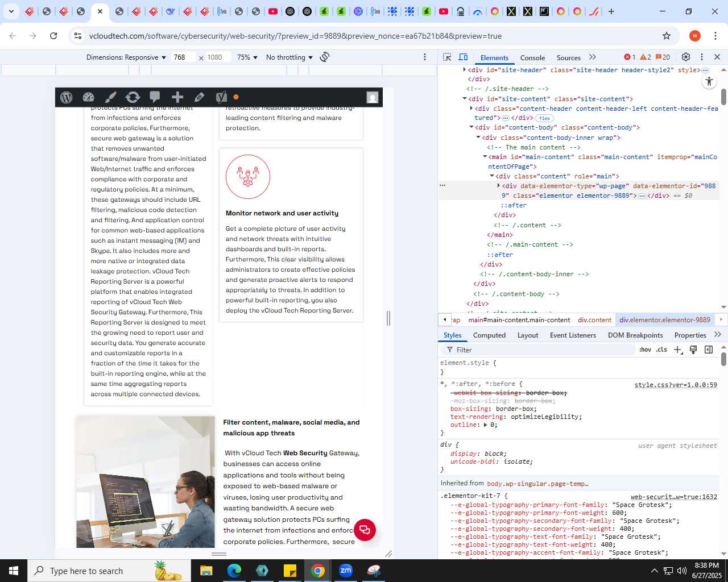The height and width of the screenshot is (582, 728).
Task: Open Zoom from the Windows taskbar
Action: (346, 571)
